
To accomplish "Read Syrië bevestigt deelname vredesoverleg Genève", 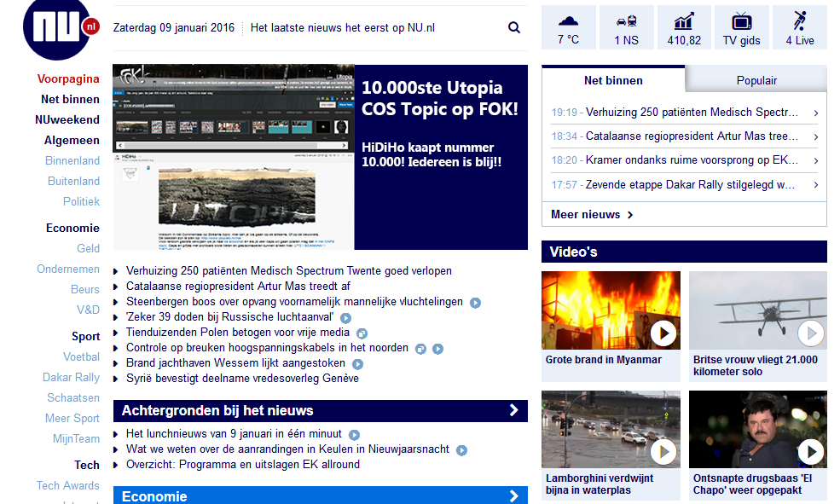I will (242, 378).
